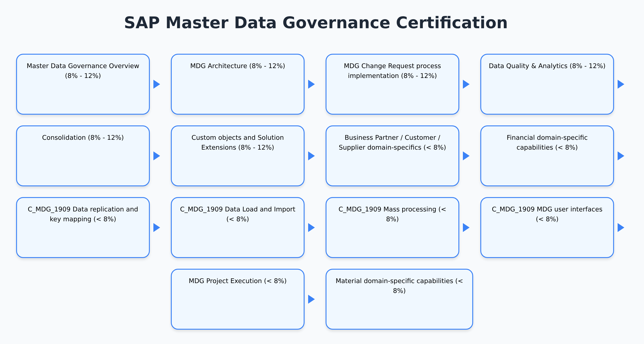Click the SAP Master Data Governance Certification title
This screenshot has width=644, height=344.
(x=316, y=23)
